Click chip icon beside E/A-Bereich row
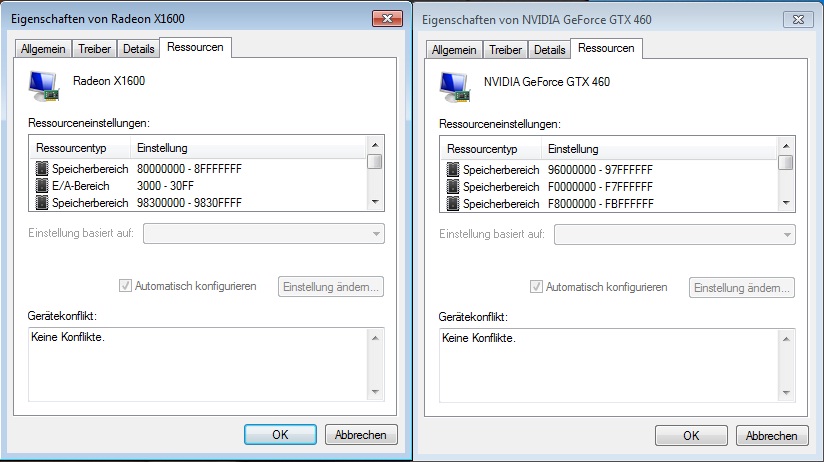 pyautogui.click(x=42, y=186)
